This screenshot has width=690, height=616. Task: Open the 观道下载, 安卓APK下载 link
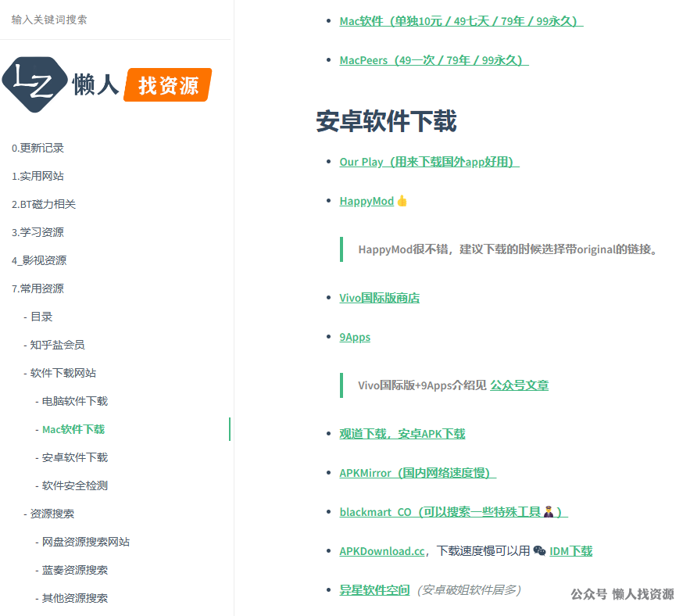click(402, 434)
